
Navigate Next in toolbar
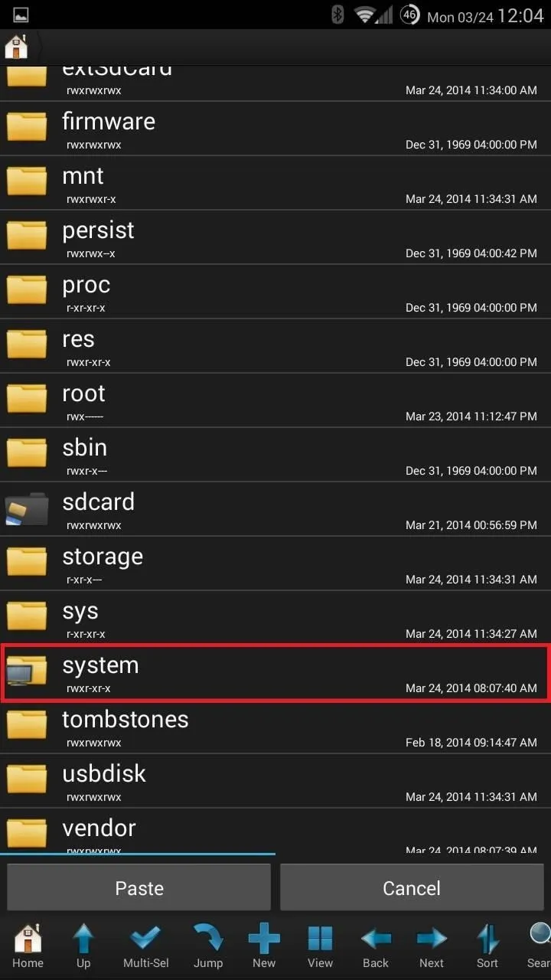[x=432, y=946]
